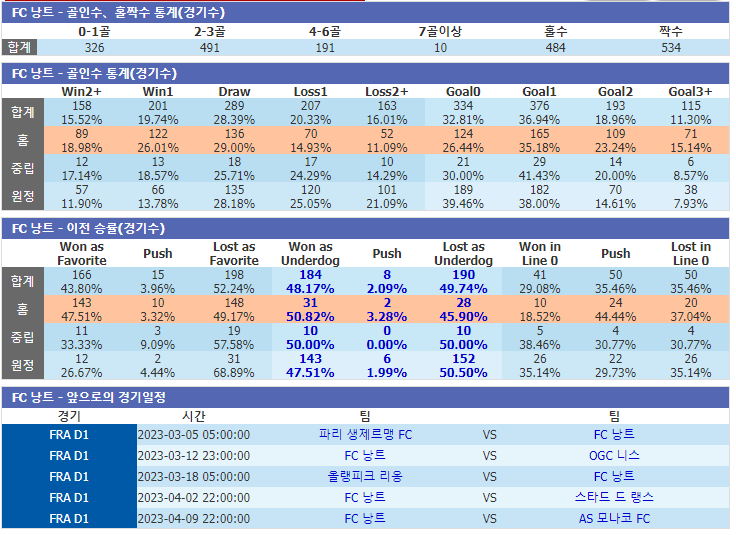The height and width of the screenshot is (535, 736).
Task: Click the Win2+ column heading
Action: [x=82, y=92]
